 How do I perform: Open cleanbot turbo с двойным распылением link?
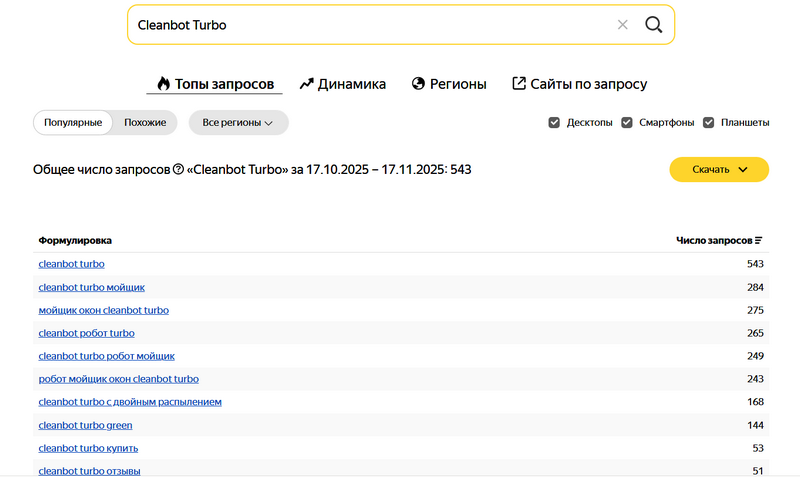click(x=130, y=402)
